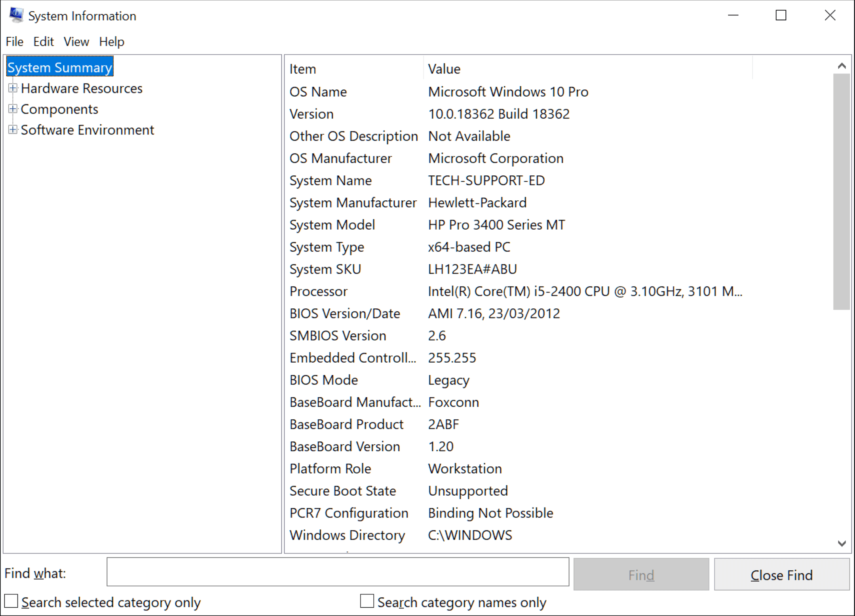Select the PCR7 Configuration row
This screenshot has height=616, width=855.
519,513
